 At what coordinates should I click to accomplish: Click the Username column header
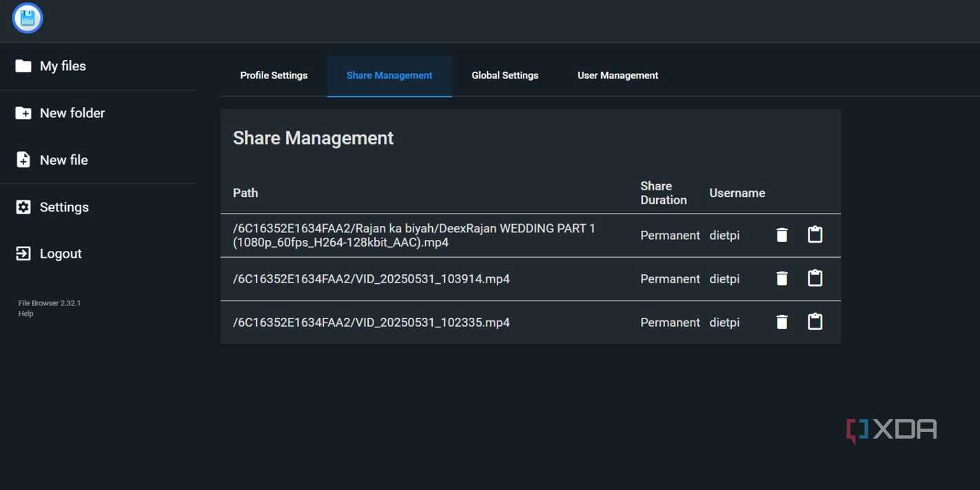tap(737, 193)
